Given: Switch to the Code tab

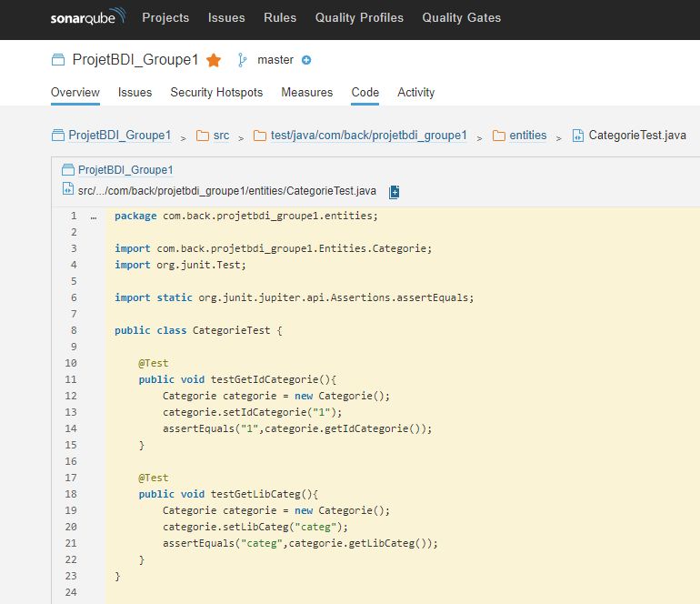Looking at the screenshot, I should [x=365, y=93].
